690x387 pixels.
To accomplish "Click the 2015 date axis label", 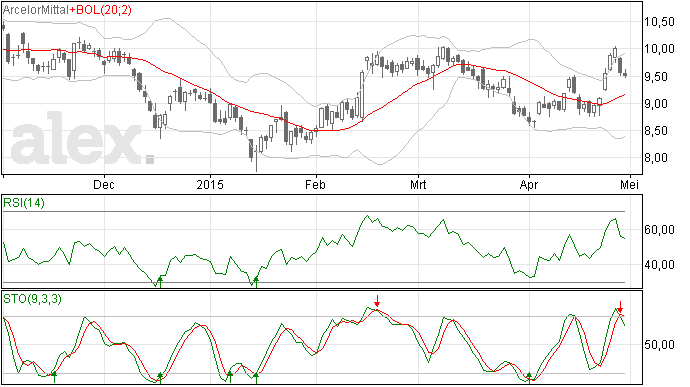I will pos(210,184).
